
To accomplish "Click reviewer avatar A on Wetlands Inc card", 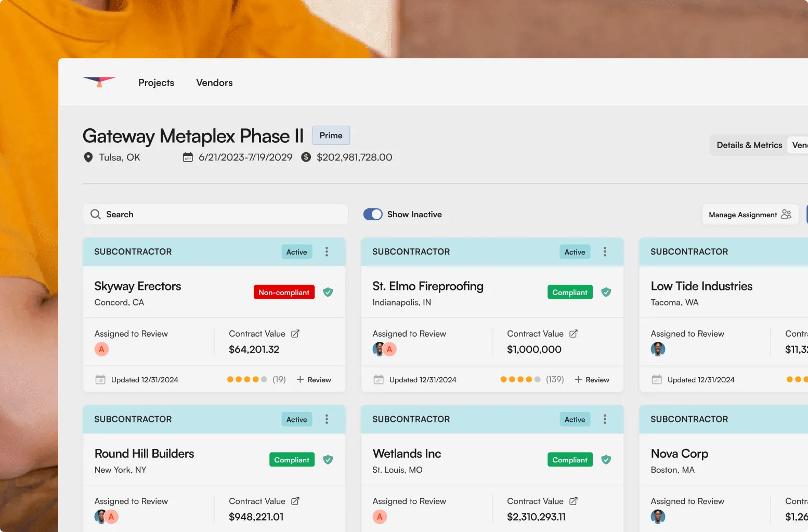I will pyautogui.click(x=380, y=516).
